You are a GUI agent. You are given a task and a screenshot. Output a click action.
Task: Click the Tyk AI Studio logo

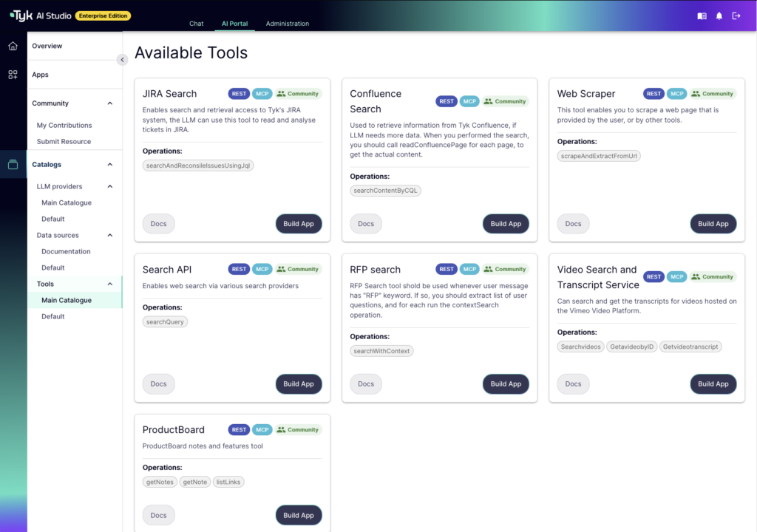(41, 16)
